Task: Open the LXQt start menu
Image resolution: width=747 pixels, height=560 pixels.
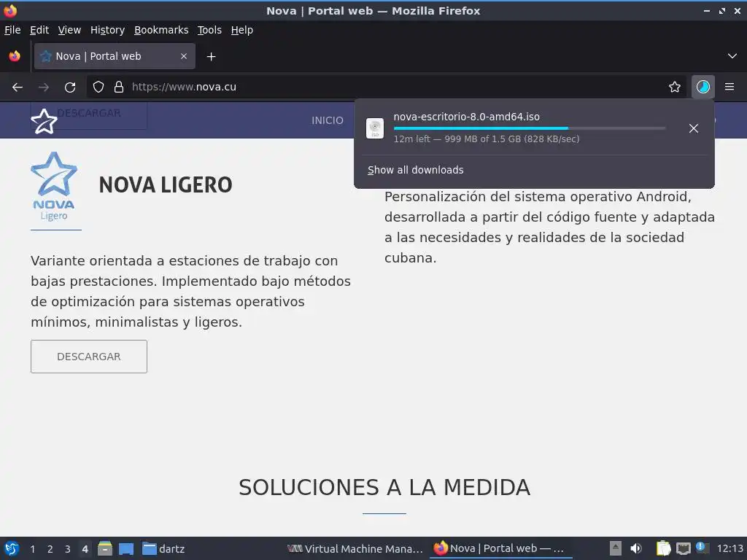Action: 12,548
